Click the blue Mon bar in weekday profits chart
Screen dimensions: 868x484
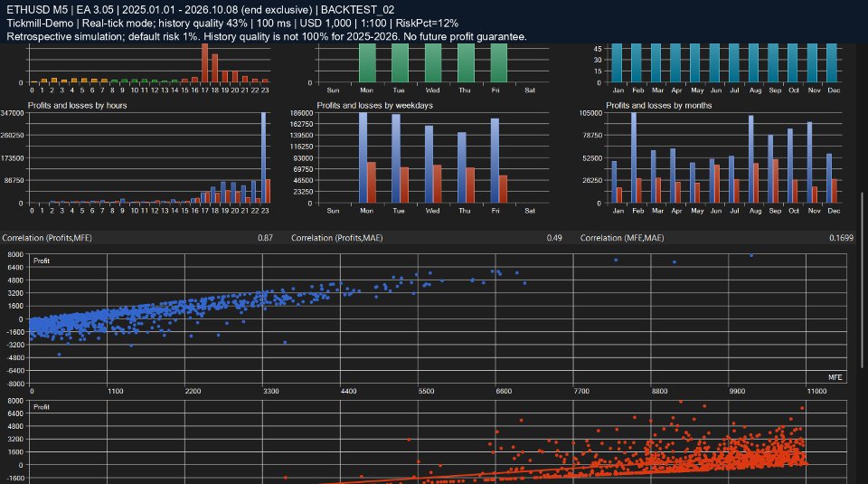click(x=363, y=157)
